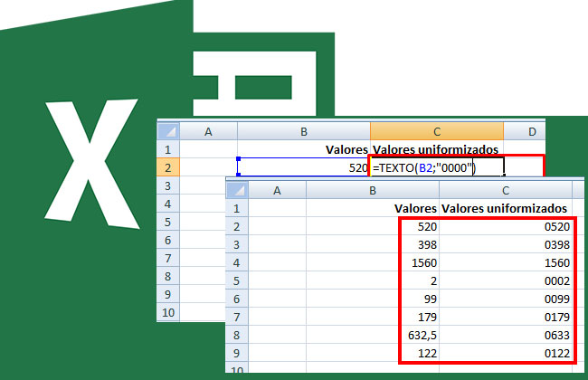Select column B header in the back sheet
Viewport: 588px width, 380px height.
(x=304, y=131)
